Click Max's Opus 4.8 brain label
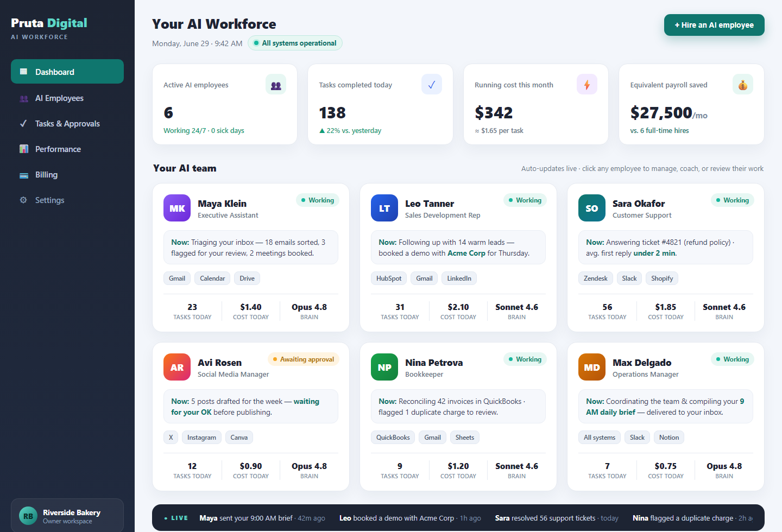The image size is (782, 532). (724, 466)
